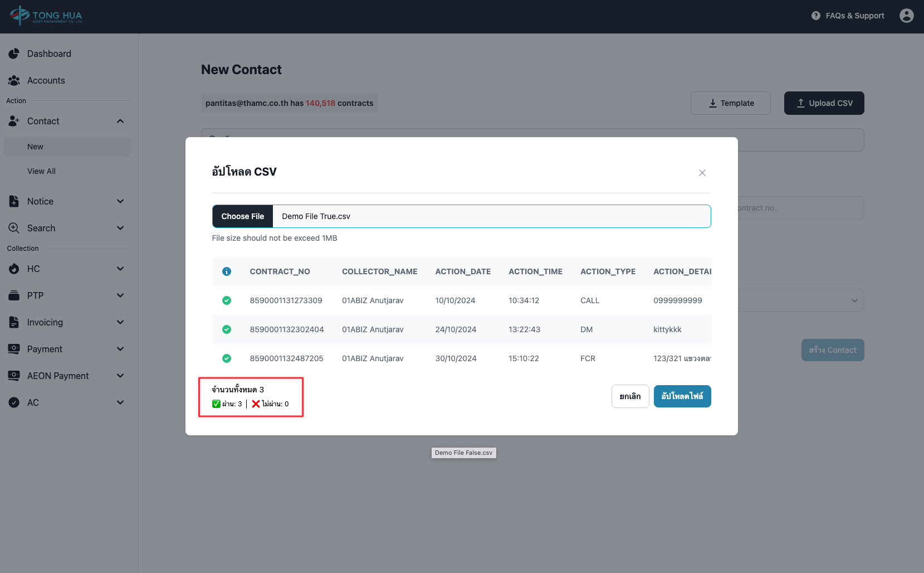
Task: Expand the HC menu chevron
Action: click(120, 269)
